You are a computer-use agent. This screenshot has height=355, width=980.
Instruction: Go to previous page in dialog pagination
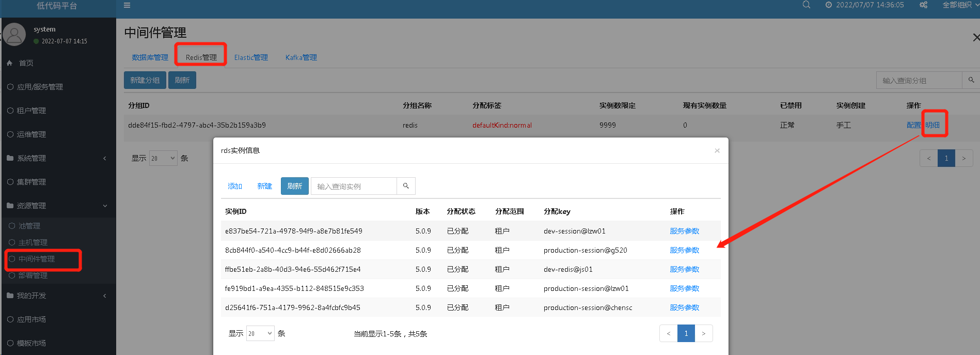click(669, 333)
